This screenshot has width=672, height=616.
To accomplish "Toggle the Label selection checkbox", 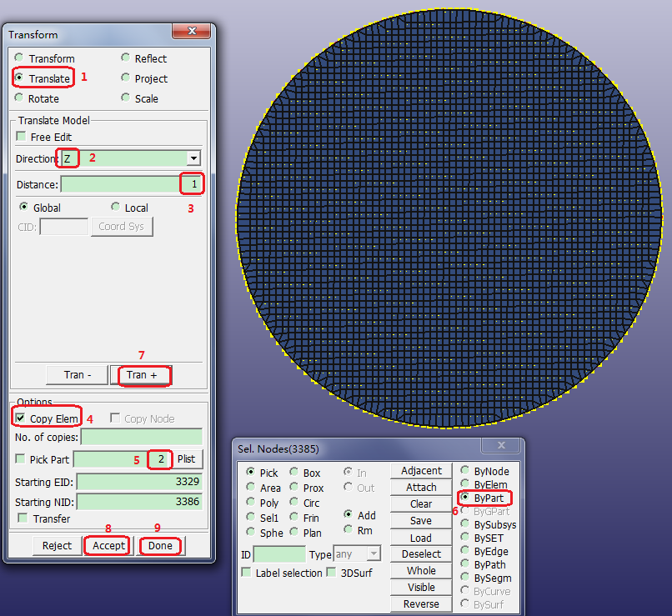I will point(246,573).
